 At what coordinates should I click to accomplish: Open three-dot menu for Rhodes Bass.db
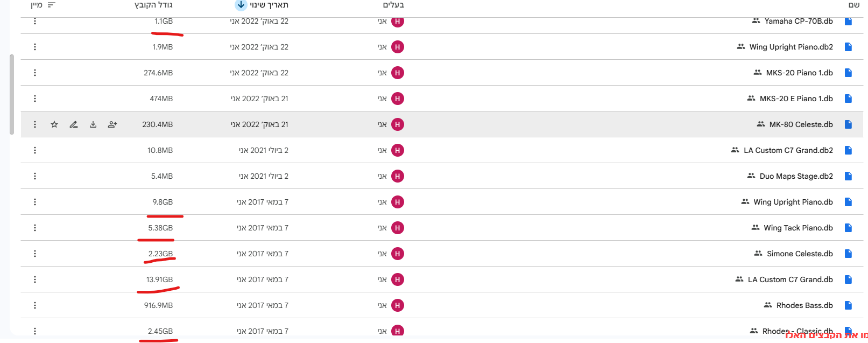tap(35, 305)
